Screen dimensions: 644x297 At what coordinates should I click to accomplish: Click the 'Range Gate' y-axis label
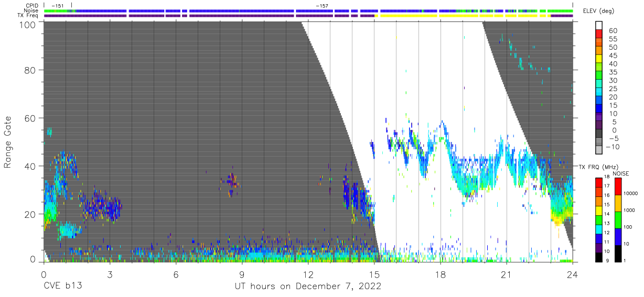point(8,141)
